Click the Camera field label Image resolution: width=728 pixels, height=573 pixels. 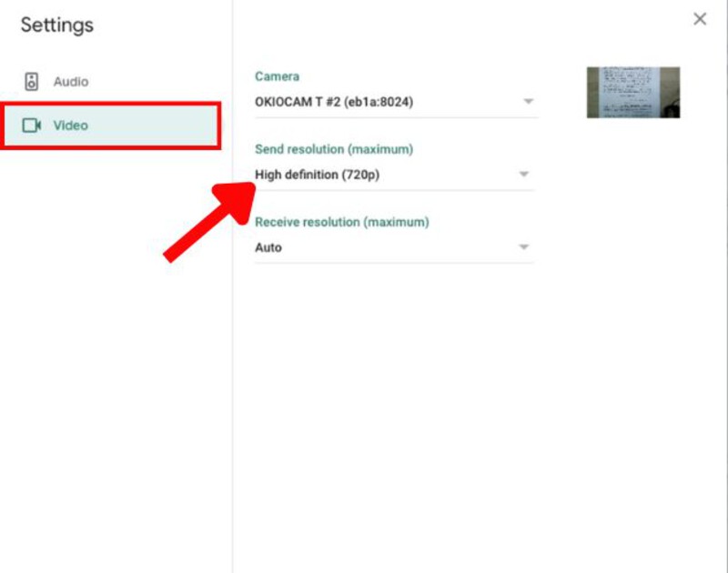point(277,76)
